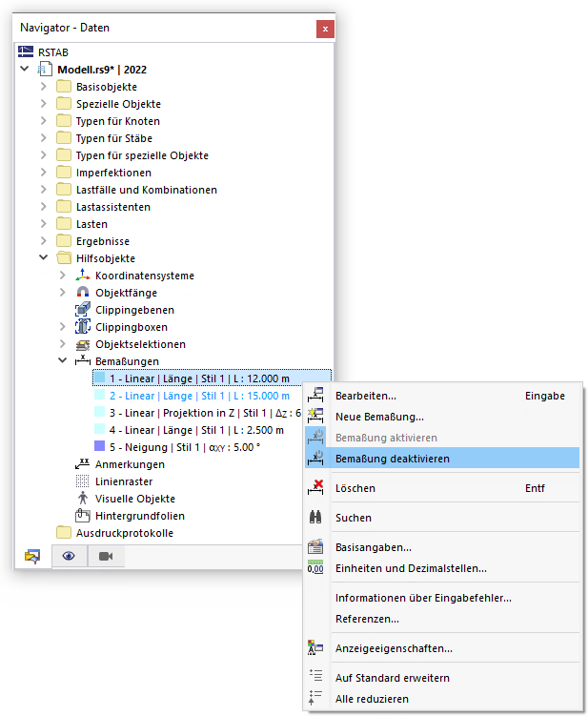The width and height of the screenshot is (588, 716).
Task: Expand Lastfälle und Kombinationen folder
Action: pos(44,190)
